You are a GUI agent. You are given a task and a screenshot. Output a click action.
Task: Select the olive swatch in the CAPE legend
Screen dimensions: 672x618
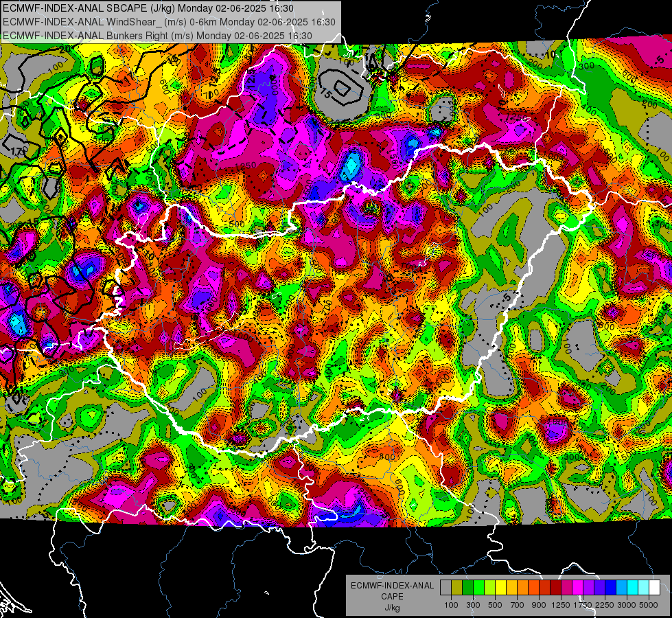pyautogui.click(x=457, y=587)
